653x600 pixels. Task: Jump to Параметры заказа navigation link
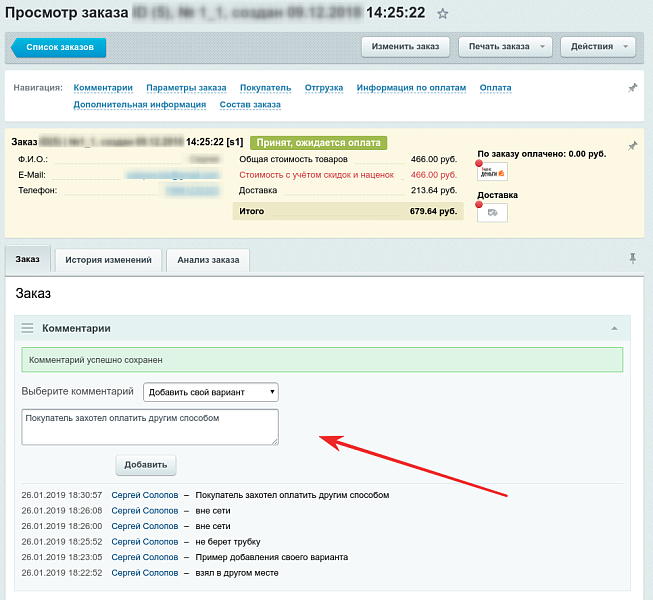186,88
